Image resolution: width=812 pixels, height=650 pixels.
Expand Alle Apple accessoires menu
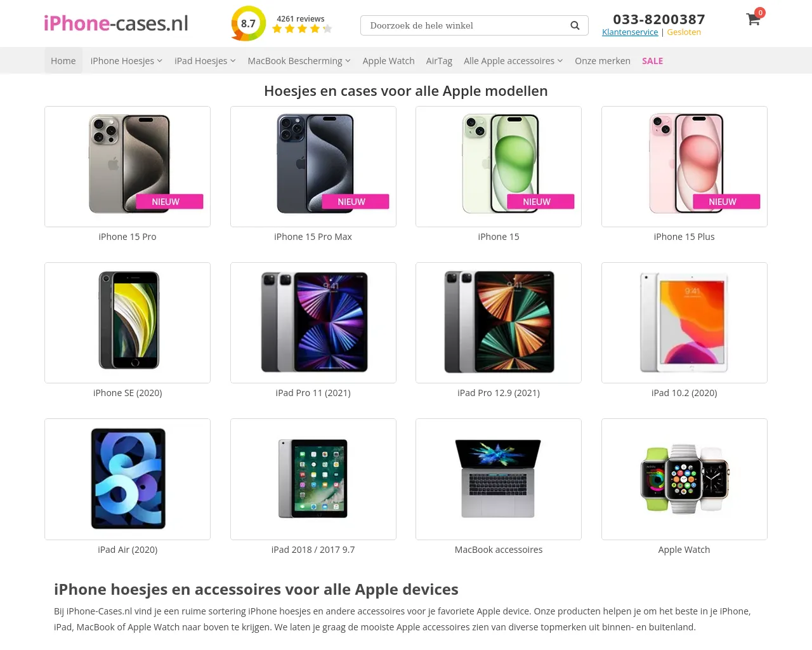(x=513, y=61)
